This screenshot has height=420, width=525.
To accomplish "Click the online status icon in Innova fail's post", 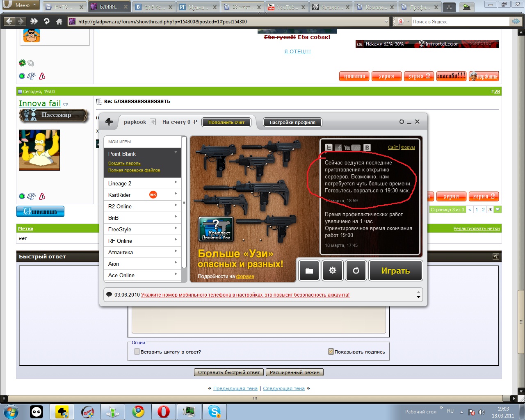I will pyautogui.click(x=22, y=196).
